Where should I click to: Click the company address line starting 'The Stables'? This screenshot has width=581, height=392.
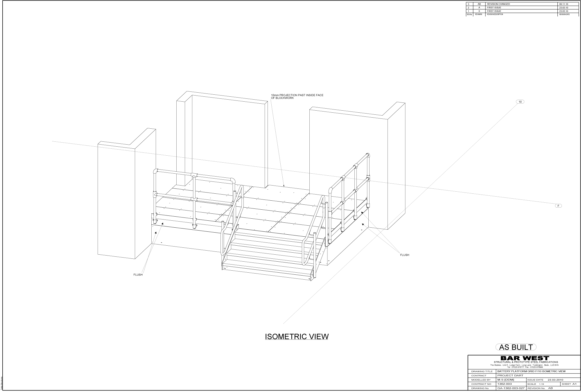click(524, 365)
